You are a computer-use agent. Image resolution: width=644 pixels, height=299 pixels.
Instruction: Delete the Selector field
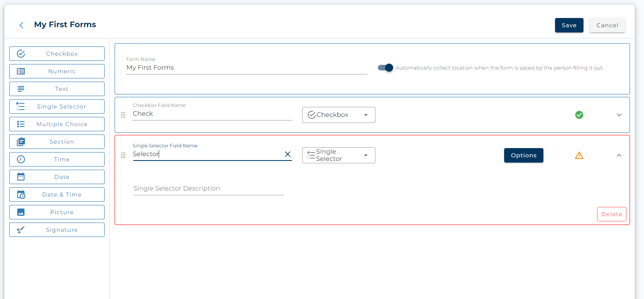pyautogui.click(x=611, y=214)
